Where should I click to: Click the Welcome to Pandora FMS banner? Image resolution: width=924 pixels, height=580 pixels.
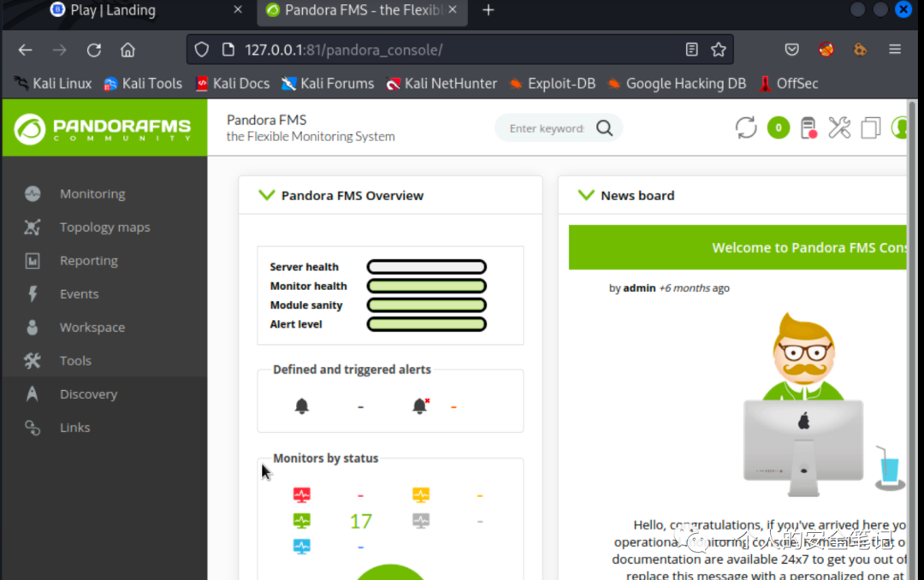pyautogui.click(x=737, y=247)
